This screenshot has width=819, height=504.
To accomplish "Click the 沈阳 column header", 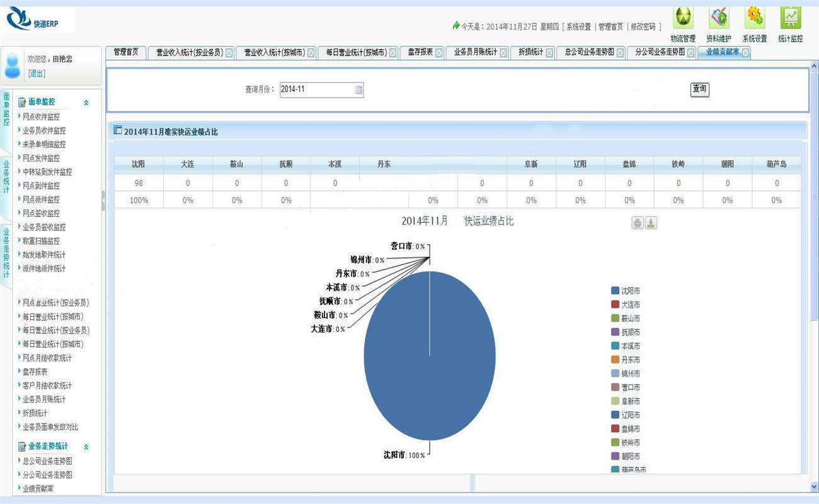I will pos(139,164).
